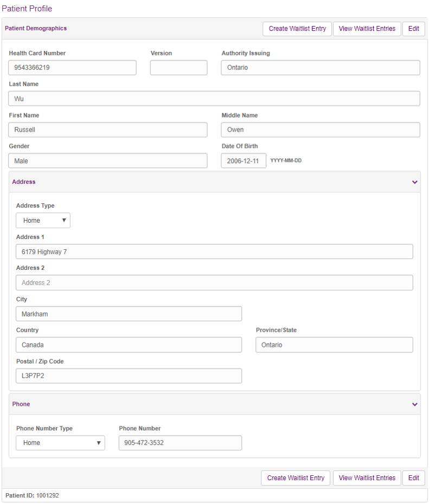Collapse the Phone section chevron
This screenshot has width=430, height=504.
(415, 404)
